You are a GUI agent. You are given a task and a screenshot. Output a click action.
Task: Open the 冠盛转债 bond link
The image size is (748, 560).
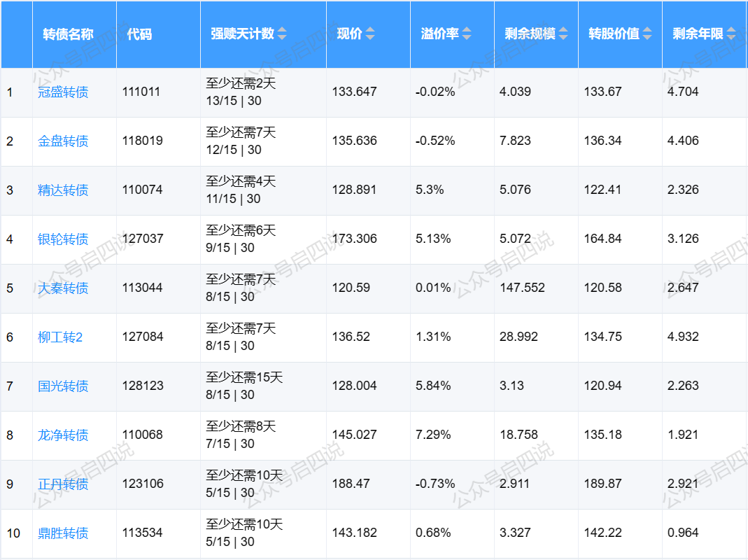tap(63, 92)
